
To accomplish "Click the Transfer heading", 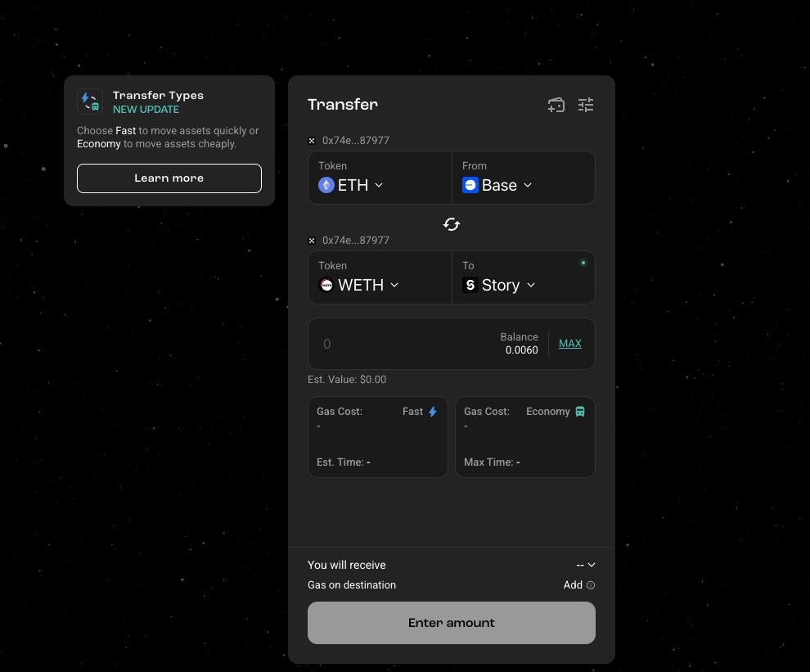I will [x=343, y=105].
